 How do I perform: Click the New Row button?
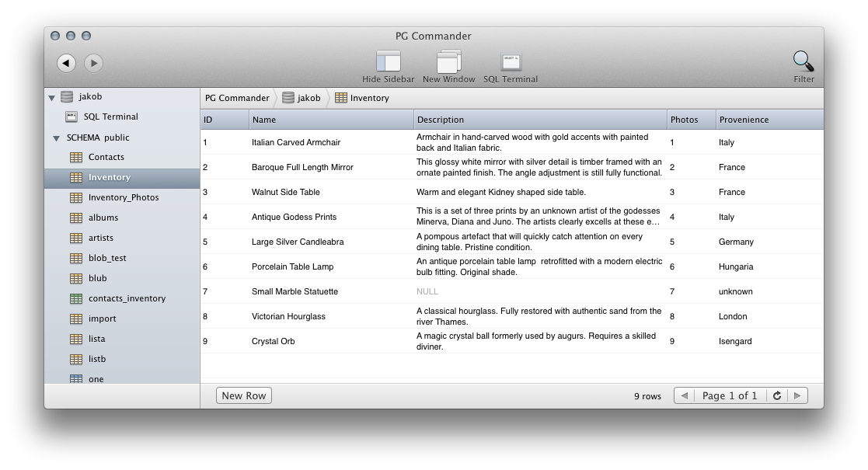243,395
